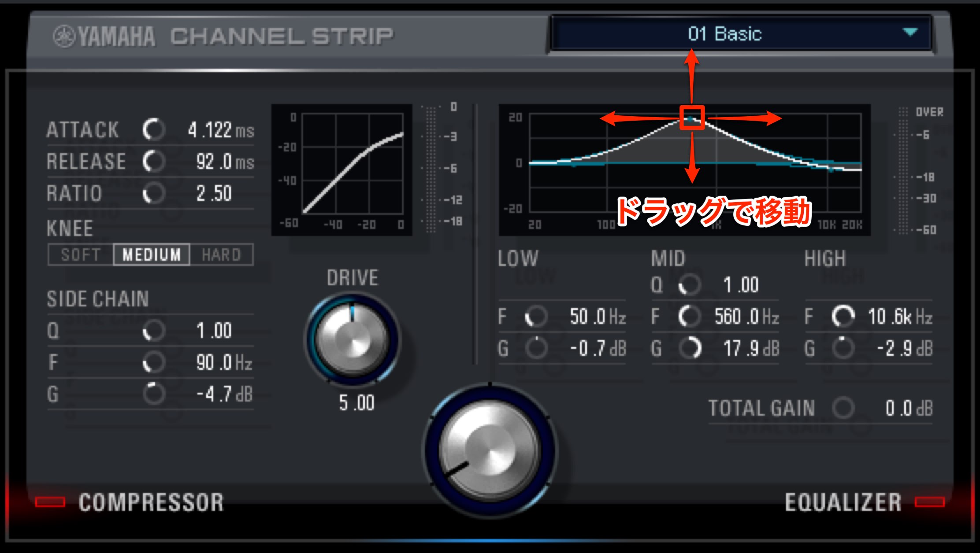Click the HIGH band G knob
Screen dimensions: 980x553
point(843,348)
